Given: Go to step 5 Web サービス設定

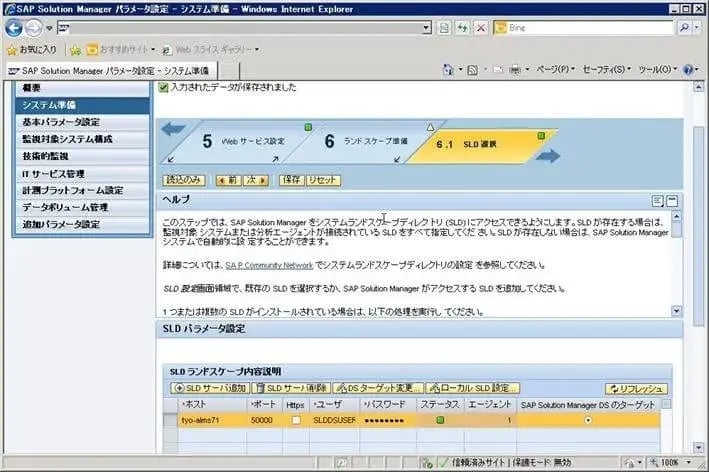Looking at the screenshot, I should coord(244,142).
